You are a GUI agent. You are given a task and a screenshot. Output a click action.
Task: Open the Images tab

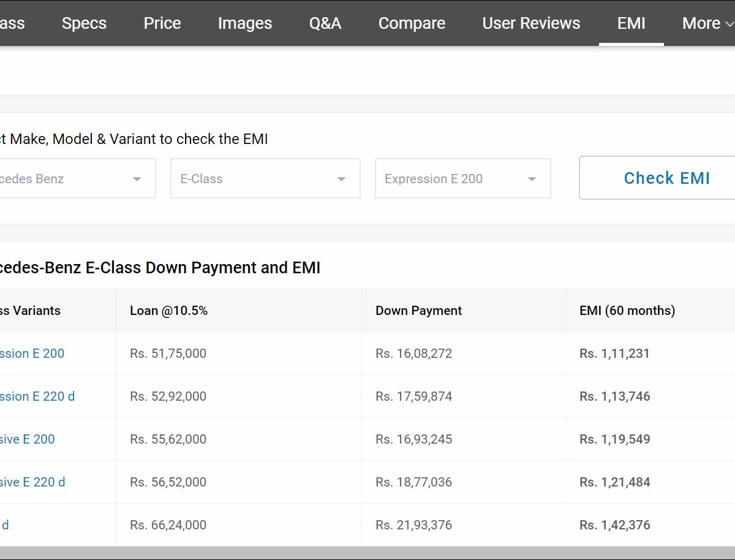pyautogui.click(x=245, y=23)
